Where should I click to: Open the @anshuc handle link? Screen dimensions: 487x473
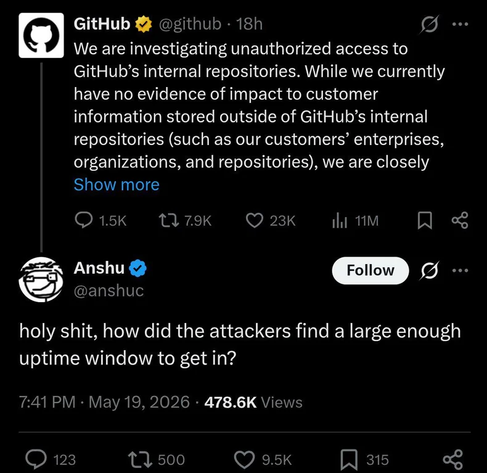pos(109,291)
